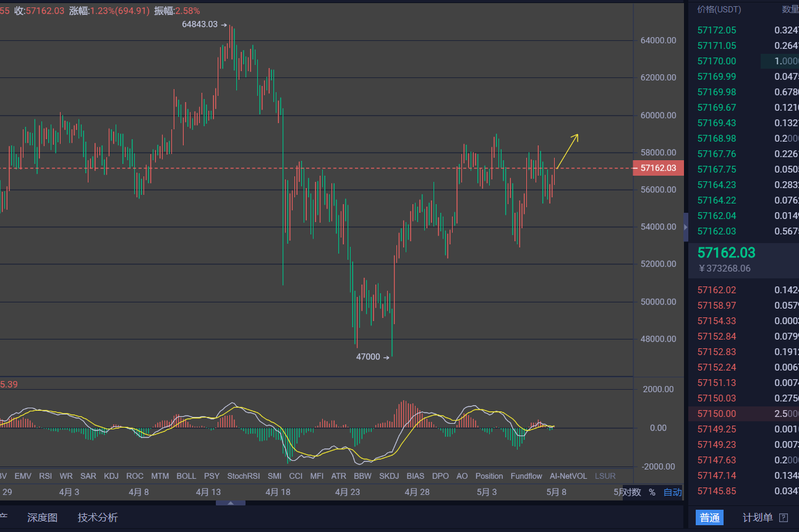The height and width of the screenshot is (532, 799).
Task: Apply the BOLL indicator
Action: coord(186,476)
